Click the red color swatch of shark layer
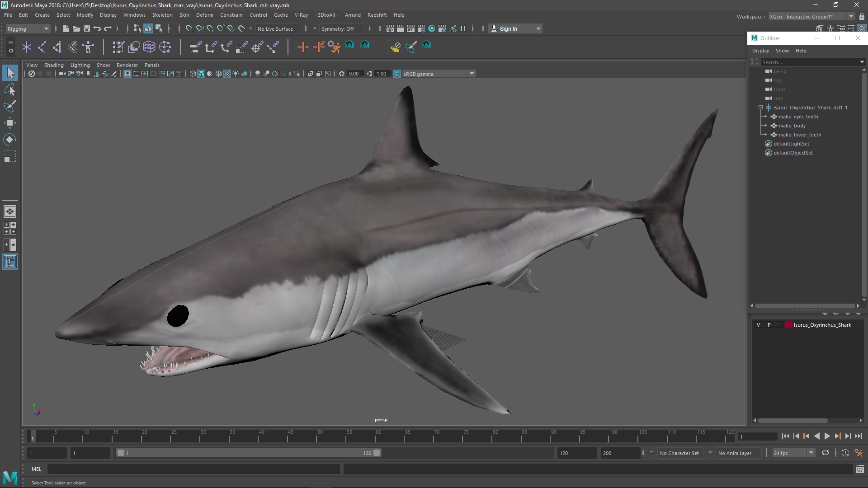This screenshot has height=488, width=868. [x=789, y=325]
